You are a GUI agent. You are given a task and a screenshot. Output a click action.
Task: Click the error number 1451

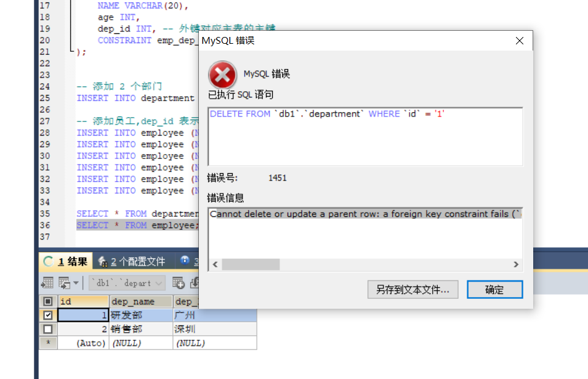pos(278,178)
